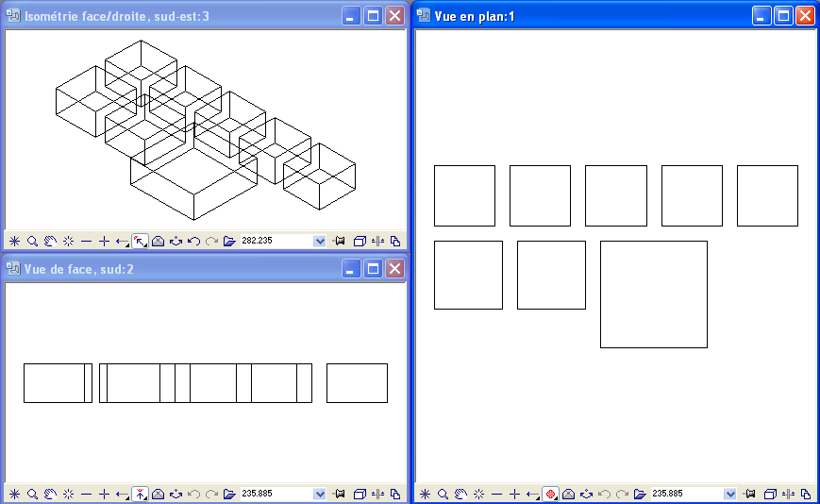Viewport: 820px width, 504px height.
Task: Select Zoom Section magnifier in Vue de face window
Action: coord(32,494)
